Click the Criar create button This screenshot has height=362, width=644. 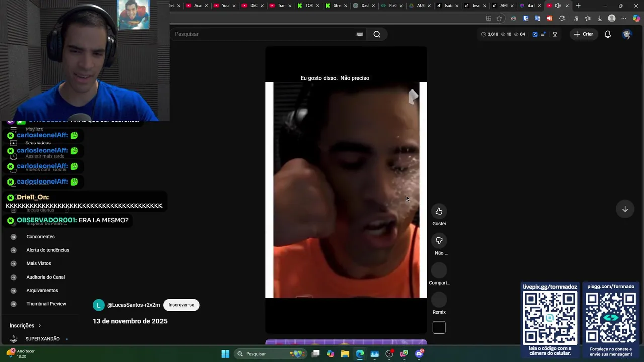click(583, 34)
